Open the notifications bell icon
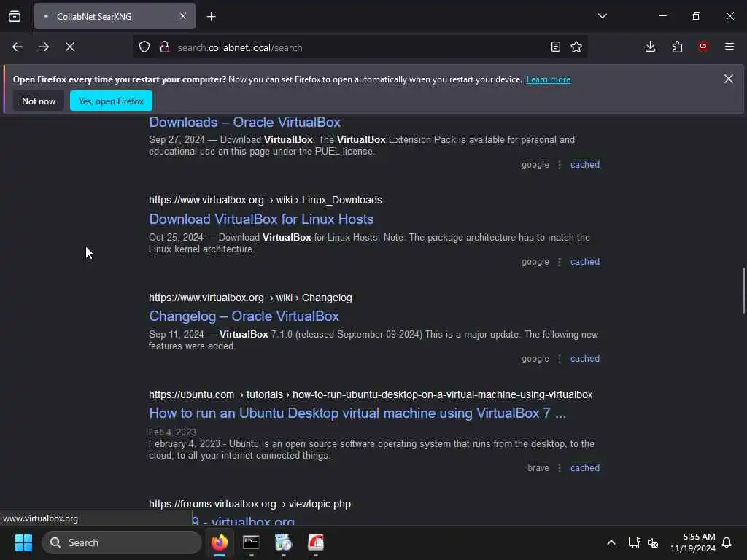This screenshot has width=747, height=560. [727, 542]
